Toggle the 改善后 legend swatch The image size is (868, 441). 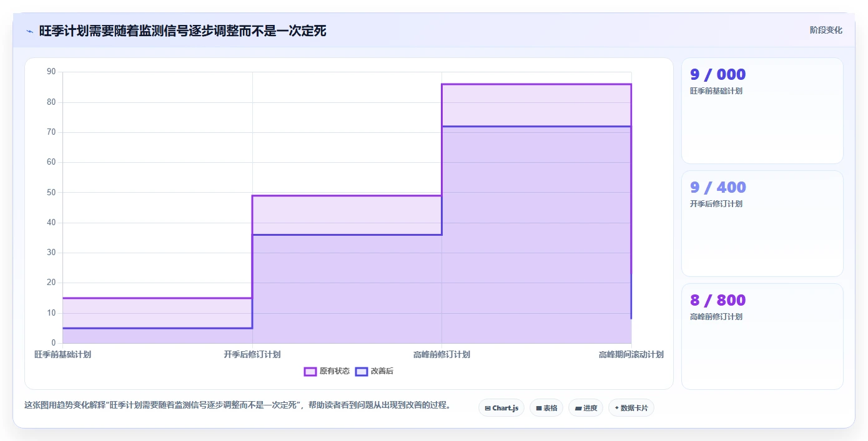coord(362,371)
